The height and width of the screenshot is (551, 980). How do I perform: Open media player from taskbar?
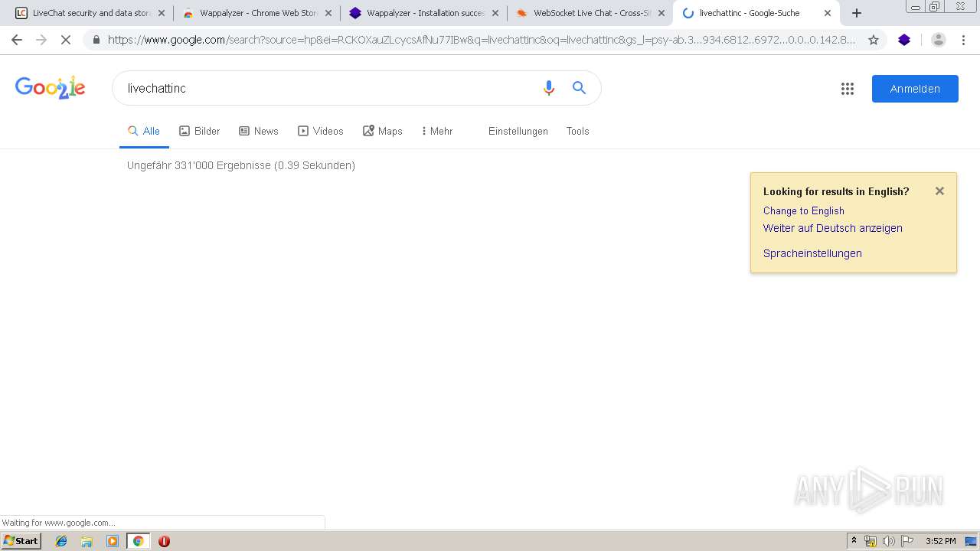113,541
